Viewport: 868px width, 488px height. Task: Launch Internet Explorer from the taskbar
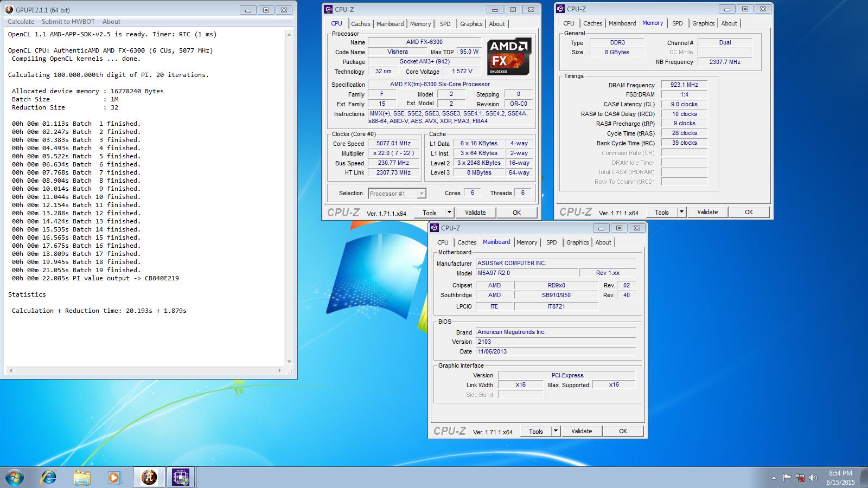pos(49,477)
